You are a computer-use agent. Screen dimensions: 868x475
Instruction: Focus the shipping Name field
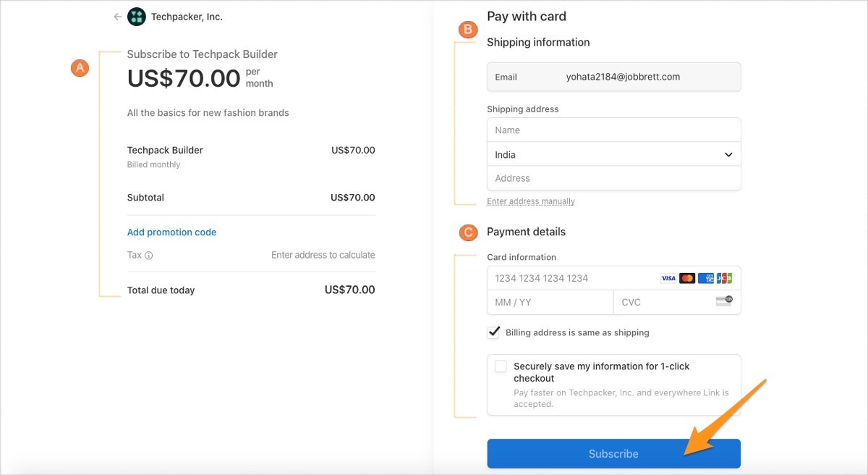613,130
